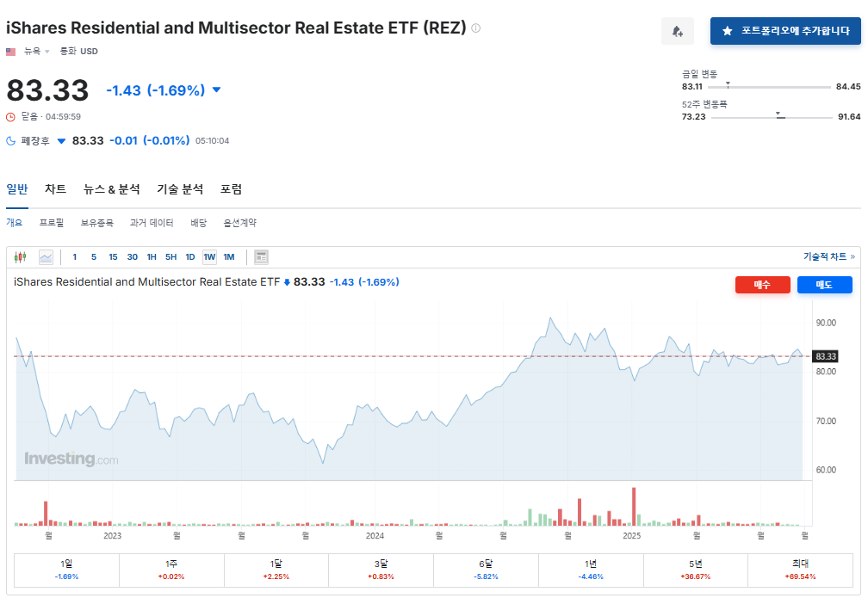Set chart interval to 1 minute

point(75,256)
